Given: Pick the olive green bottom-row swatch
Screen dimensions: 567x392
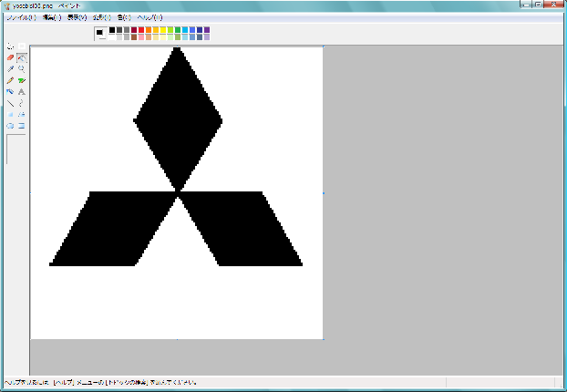Looking at the screenshot, I should click(178, 36).
